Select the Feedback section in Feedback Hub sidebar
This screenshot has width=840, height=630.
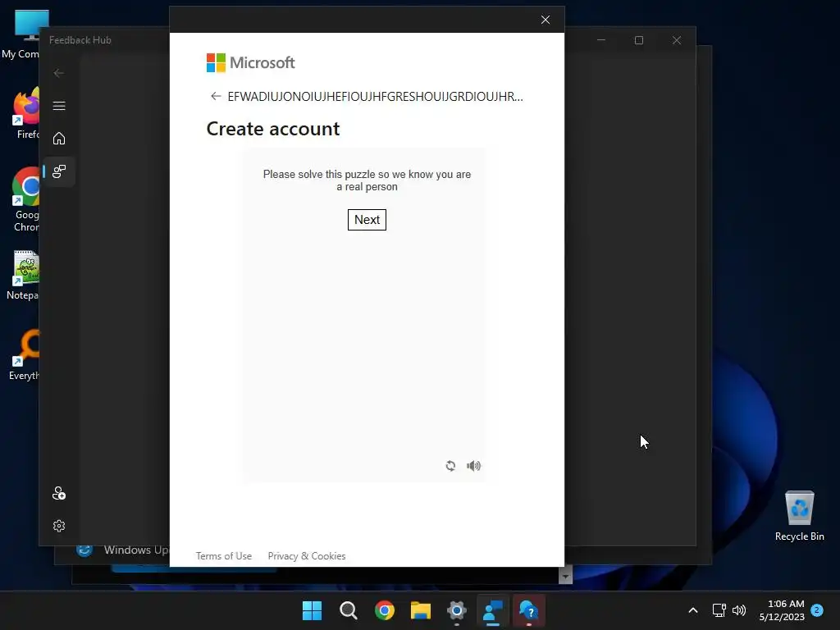pyautogui.click(x=59, y=171)
